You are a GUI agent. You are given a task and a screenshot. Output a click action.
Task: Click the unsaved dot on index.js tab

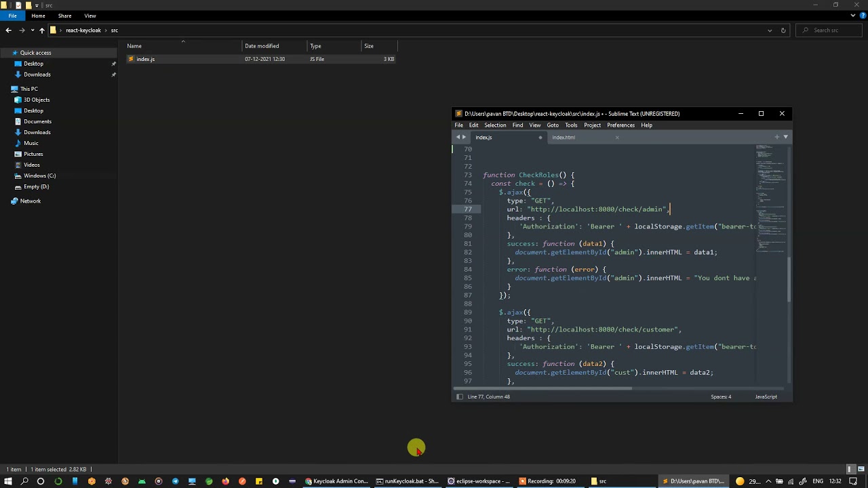[x=540, y=138]
